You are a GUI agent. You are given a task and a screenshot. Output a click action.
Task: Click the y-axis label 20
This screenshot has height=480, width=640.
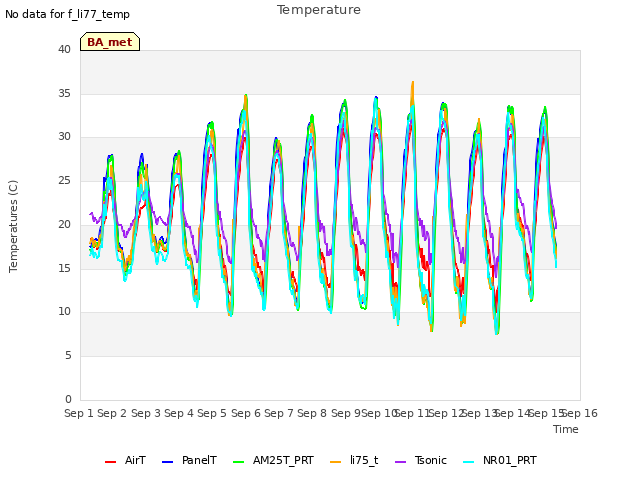[x=64, y=224]
